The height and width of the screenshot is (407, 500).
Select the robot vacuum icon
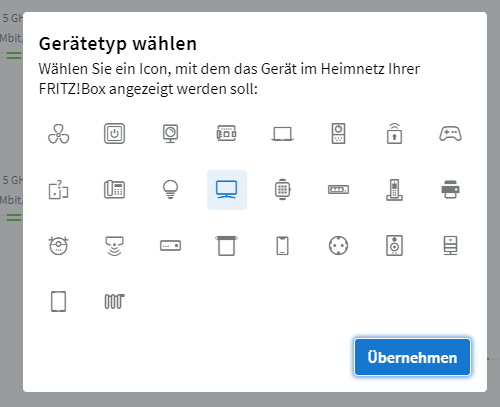(x=59, y=246)
